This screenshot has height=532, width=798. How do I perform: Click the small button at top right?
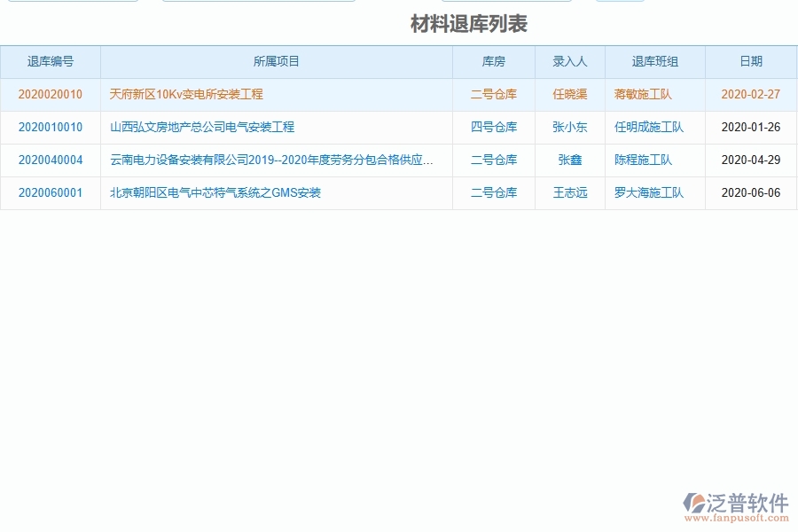(x=621, y=3)
